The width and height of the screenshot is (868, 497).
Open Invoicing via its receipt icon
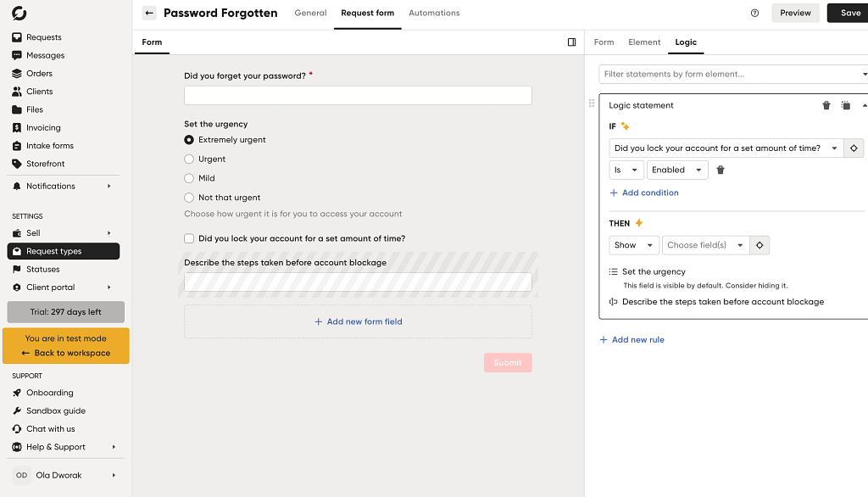click(17, 127)
